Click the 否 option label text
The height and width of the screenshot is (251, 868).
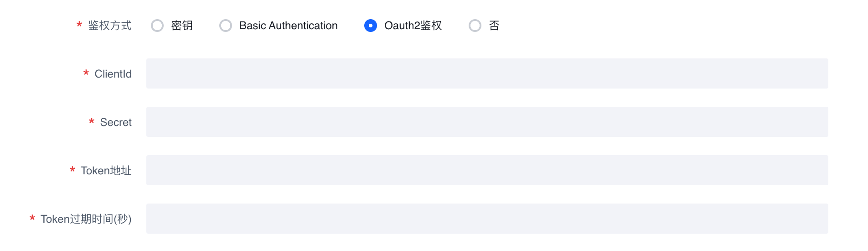494,26
